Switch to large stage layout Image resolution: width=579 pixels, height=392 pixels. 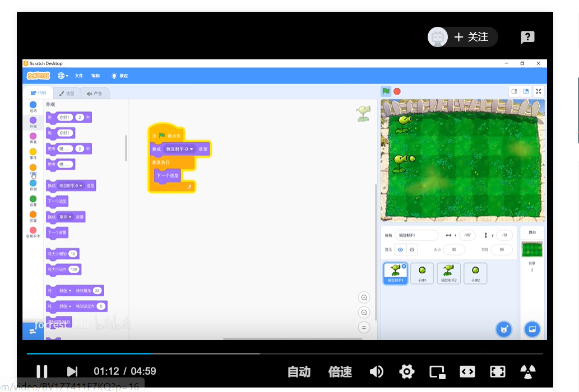pyautogui.click(x=526, y=91)
